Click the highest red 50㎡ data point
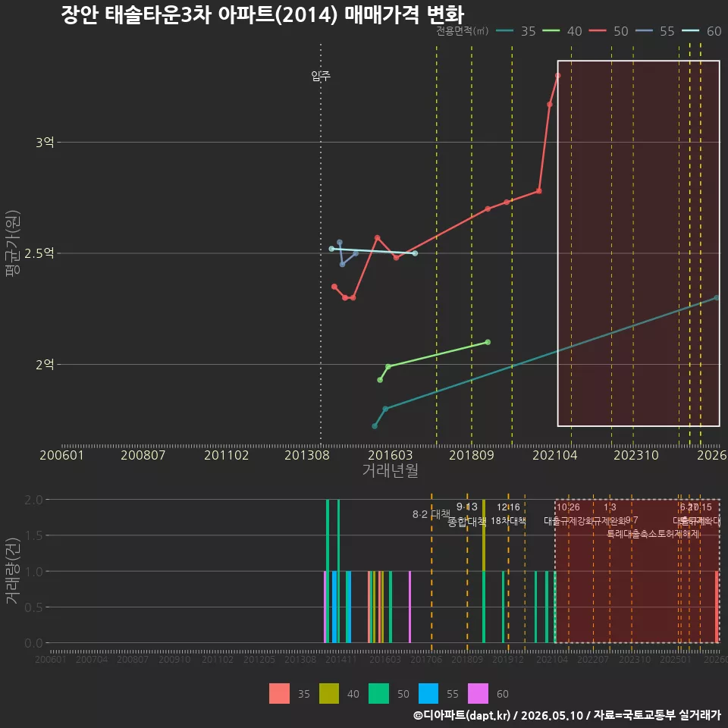The height and width of the screenshot is (728, 728). [557, 75]
